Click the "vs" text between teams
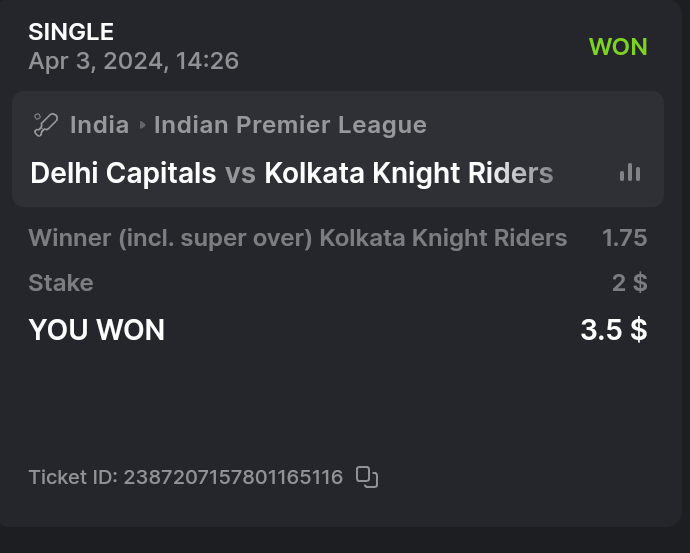 (x=240, y=173)
